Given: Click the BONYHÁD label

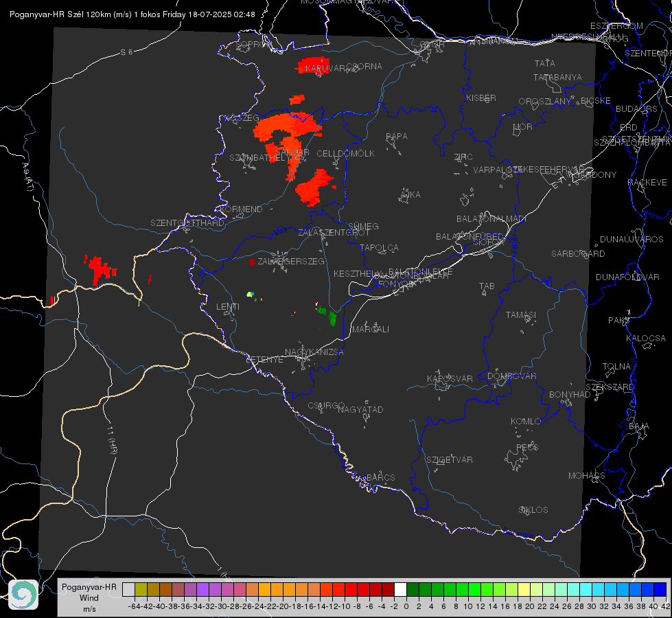Looking at the screenshot, I should [570, 395].
